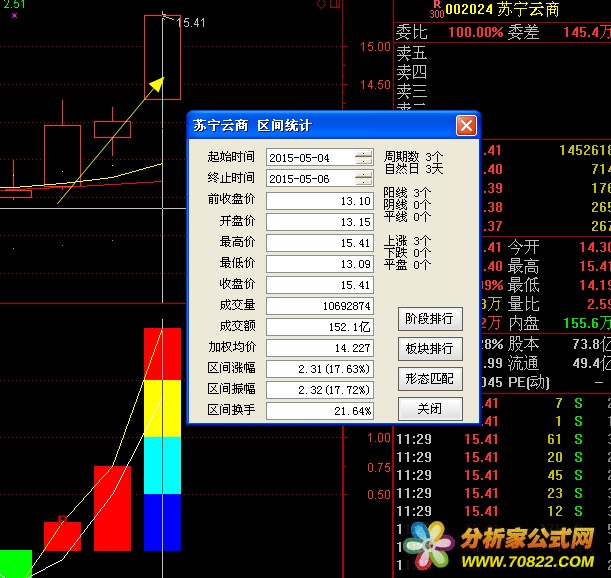The width and height of the screenshot is (611, 578).
Task: Click the R300 margin marker icon
Action: (437, 9)
